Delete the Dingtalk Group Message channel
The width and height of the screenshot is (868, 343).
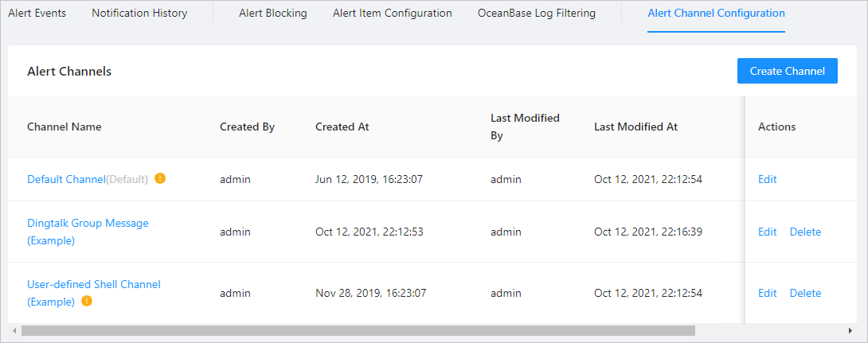point(805,232)
